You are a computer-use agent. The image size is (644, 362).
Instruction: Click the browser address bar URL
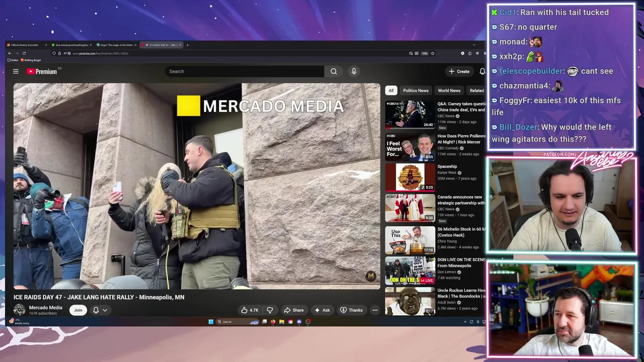101,53
